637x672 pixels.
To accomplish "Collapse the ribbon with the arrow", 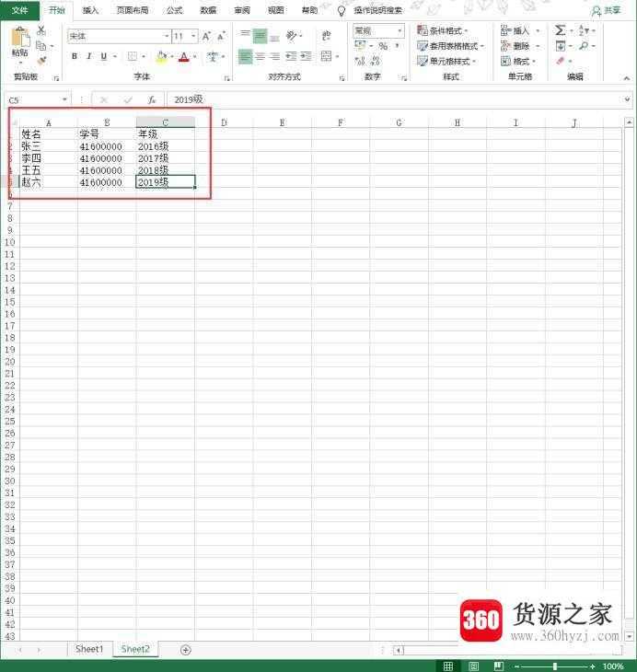I will [627, 78].
